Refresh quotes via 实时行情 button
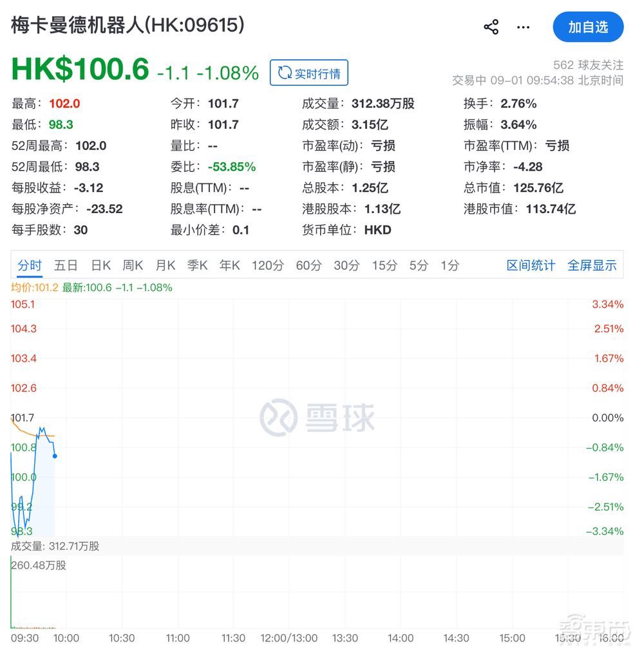 tap(309, 73)
